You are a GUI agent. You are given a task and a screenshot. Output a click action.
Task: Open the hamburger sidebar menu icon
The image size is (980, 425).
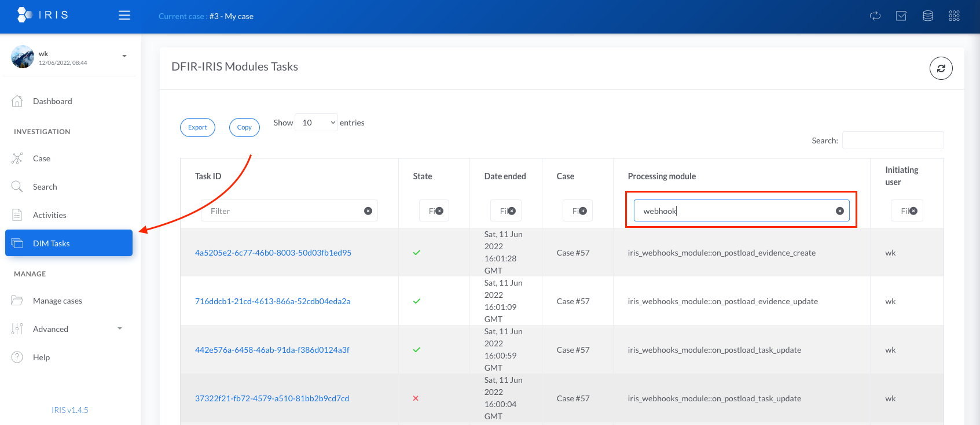click(x=124, y=16)
